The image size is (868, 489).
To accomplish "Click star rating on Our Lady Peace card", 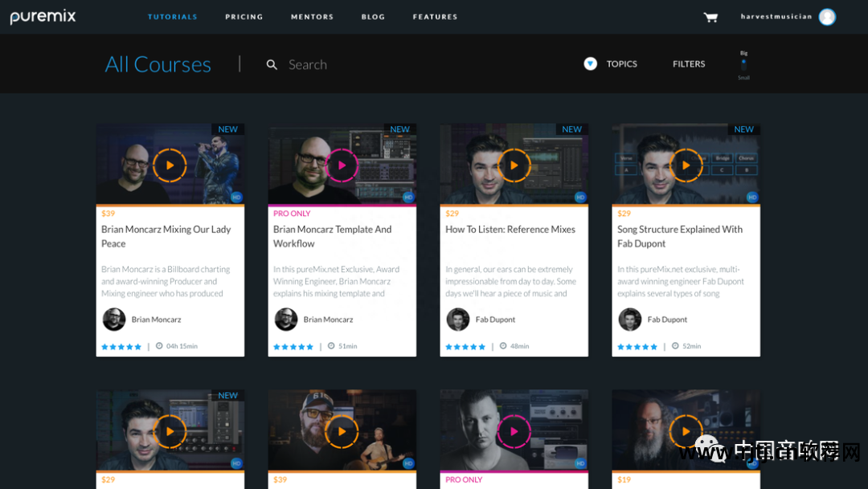I will (x=121, y=347).
